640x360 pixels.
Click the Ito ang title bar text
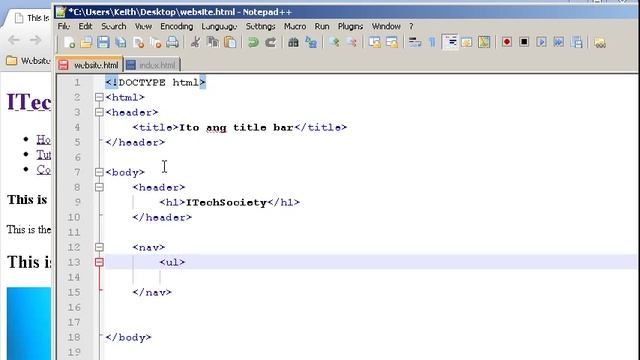(236, 127)
